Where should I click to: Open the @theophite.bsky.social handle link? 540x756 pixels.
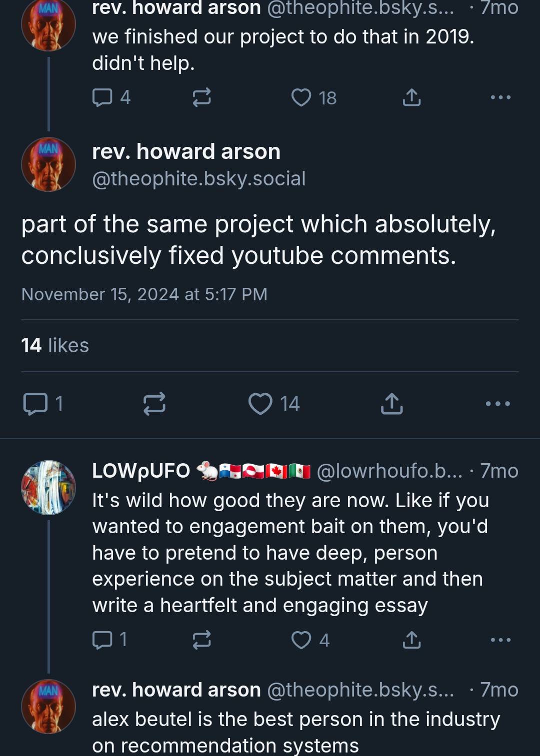coord(198,179)
